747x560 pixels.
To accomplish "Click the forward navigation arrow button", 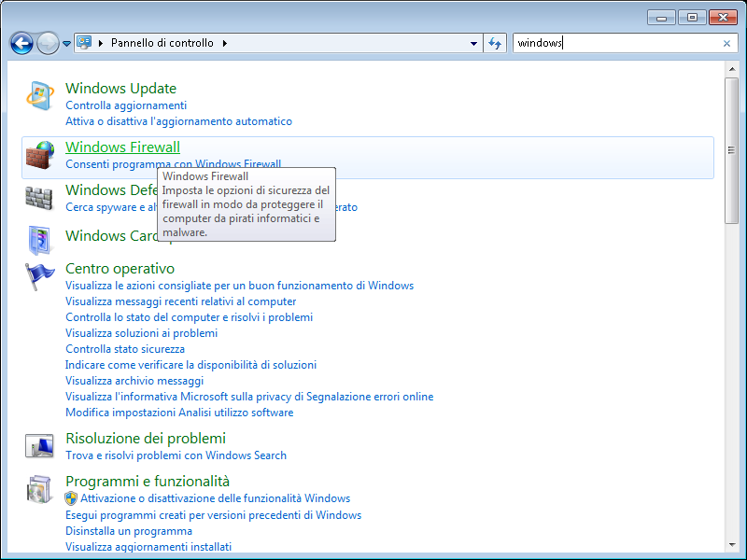I will point(48,44).
